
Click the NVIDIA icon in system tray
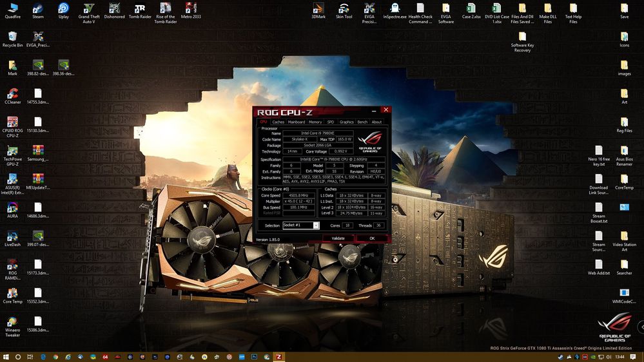[x=592, y=357]
